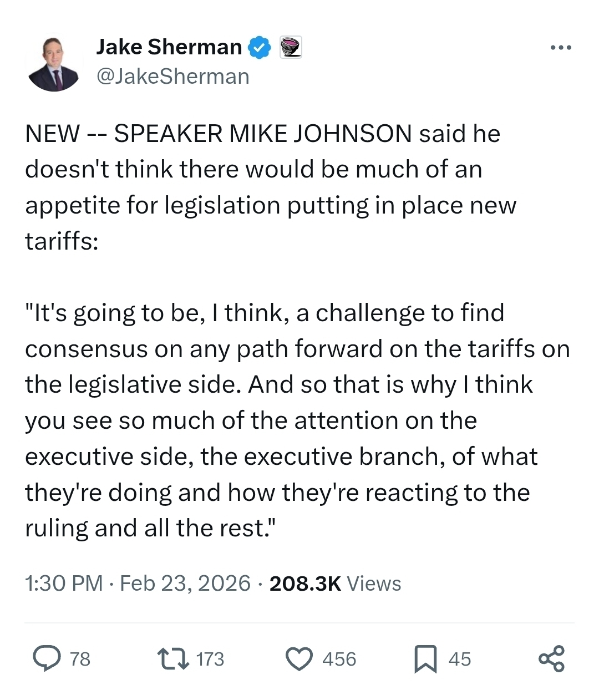Click the share icon
Screen dimensions: 599x700
(551, 658)
